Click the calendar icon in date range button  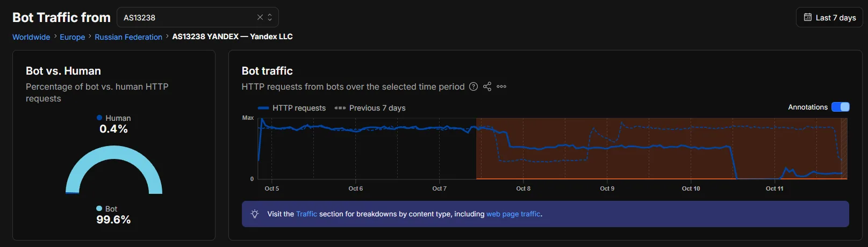807,17
